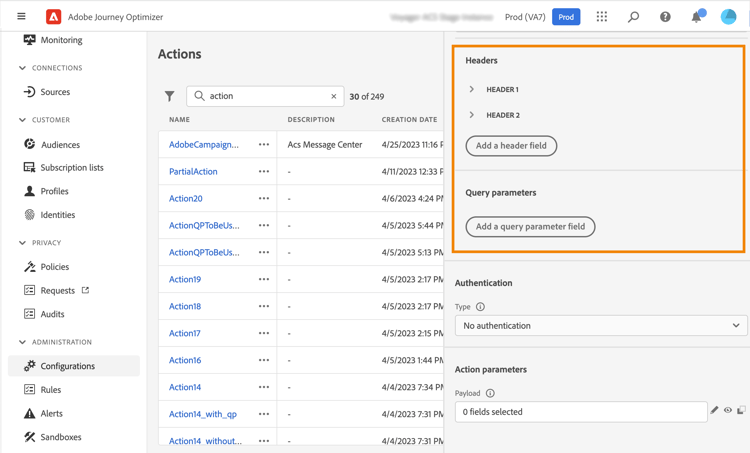Image resolution: width=750 pixels, height=453 pixels.
Task: Click Add a query parameter field button
Action: coord(530,227)
